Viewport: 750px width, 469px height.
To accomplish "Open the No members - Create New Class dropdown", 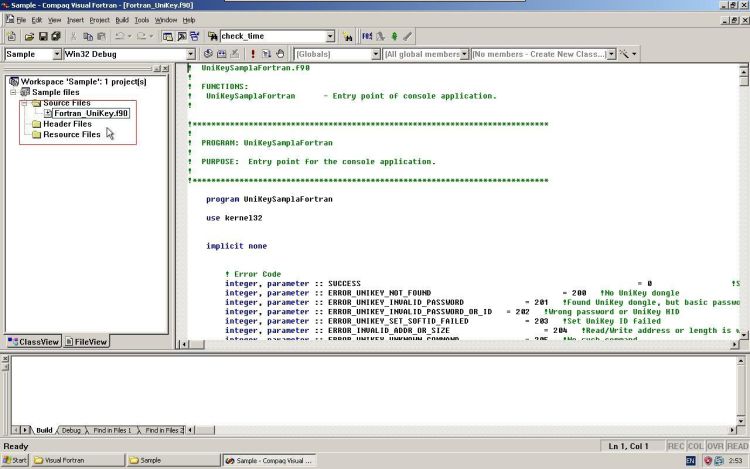I will click(611, 54).
